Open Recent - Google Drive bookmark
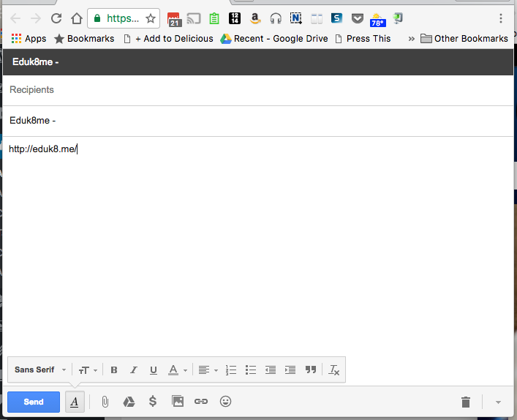517x420 pixels. [274, 39]
